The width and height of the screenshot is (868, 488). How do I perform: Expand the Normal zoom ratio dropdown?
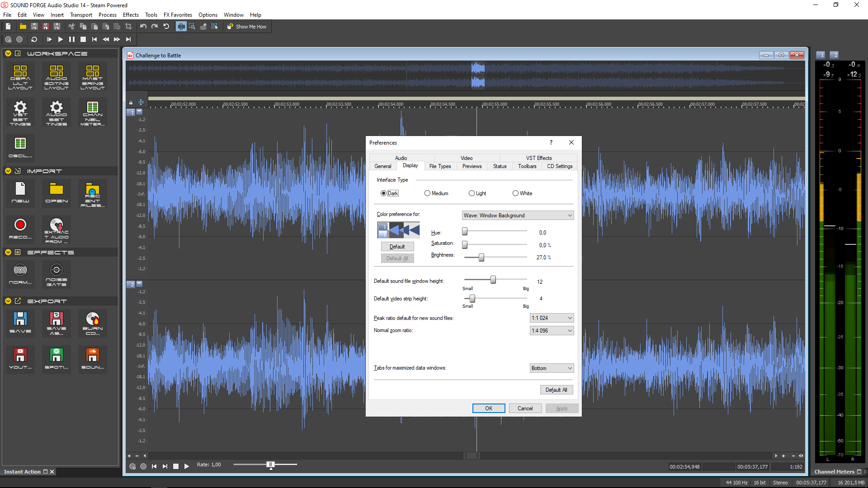pos(552,331)
